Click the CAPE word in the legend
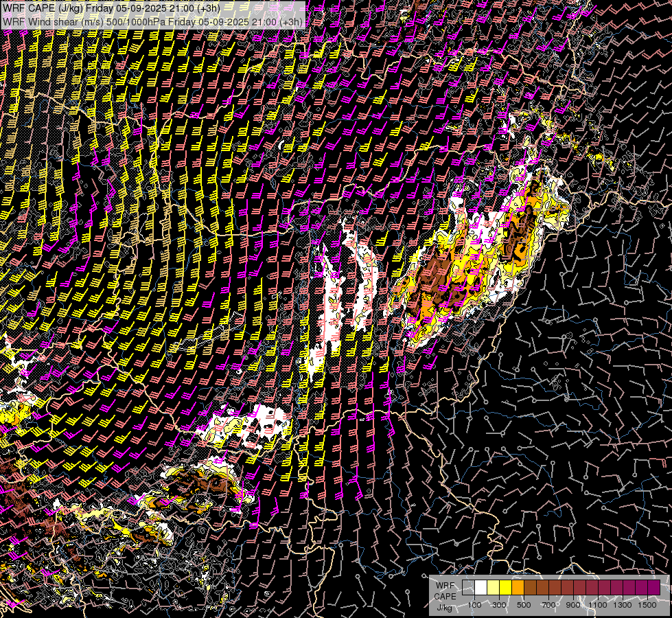 tap(445, 596)
